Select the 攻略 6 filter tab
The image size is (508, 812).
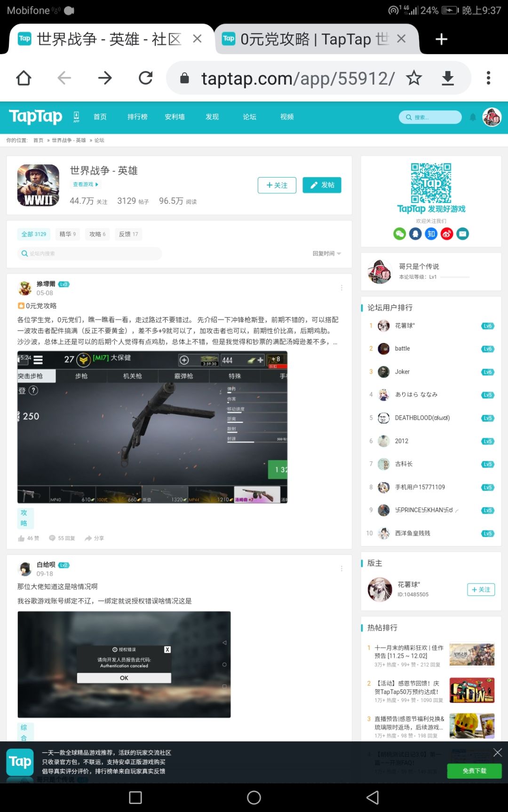click(x=97, y=234)
